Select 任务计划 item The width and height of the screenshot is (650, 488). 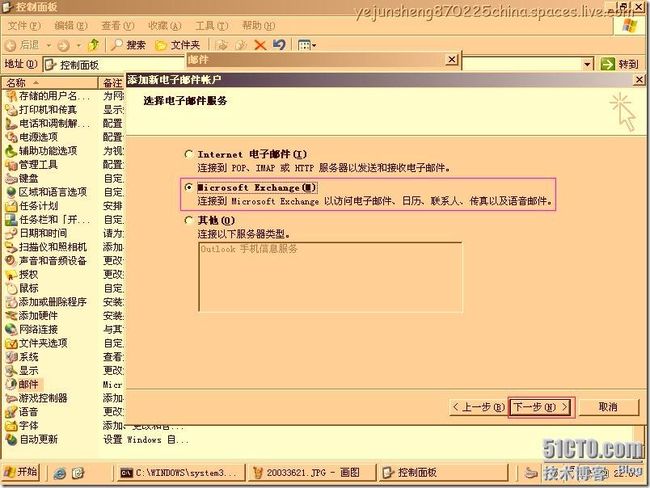point(32,206)
